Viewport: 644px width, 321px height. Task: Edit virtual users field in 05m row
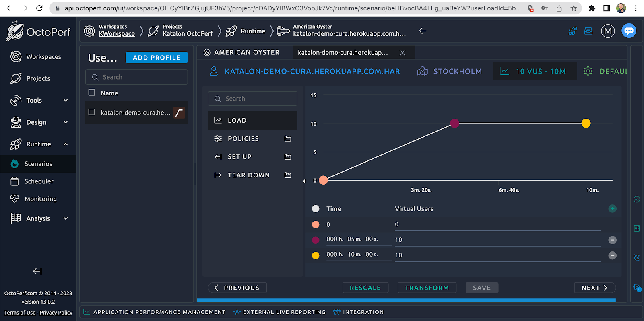(x=497, y=240)
